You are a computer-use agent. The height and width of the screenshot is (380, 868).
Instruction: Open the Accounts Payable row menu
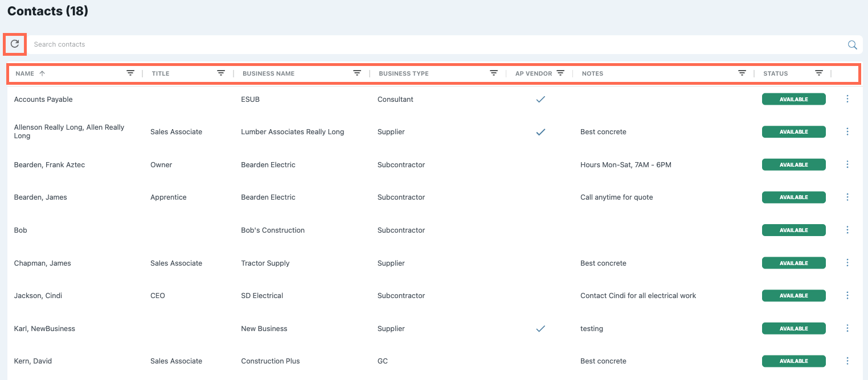click(x=847, y=99)
